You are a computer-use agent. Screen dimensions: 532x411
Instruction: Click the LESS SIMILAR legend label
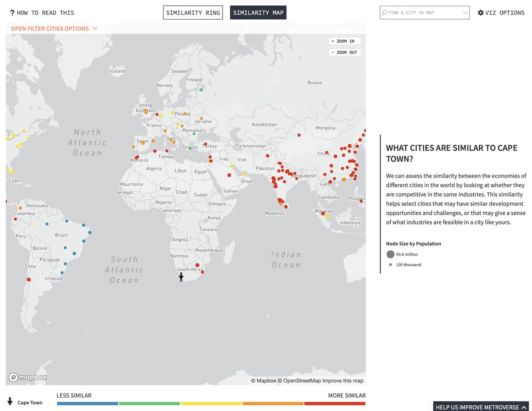(x=74, y=395)
